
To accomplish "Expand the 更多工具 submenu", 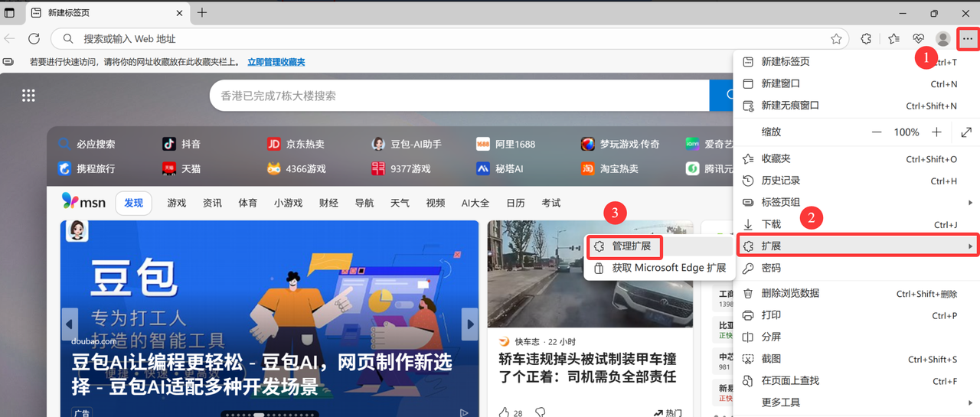I will (x=857, y=402).
